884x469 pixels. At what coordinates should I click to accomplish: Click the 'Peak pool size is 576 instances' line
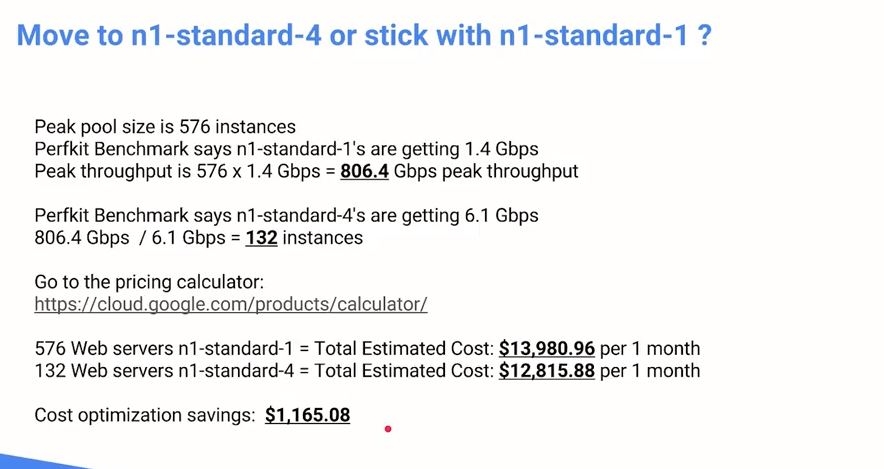pos(165,127)
